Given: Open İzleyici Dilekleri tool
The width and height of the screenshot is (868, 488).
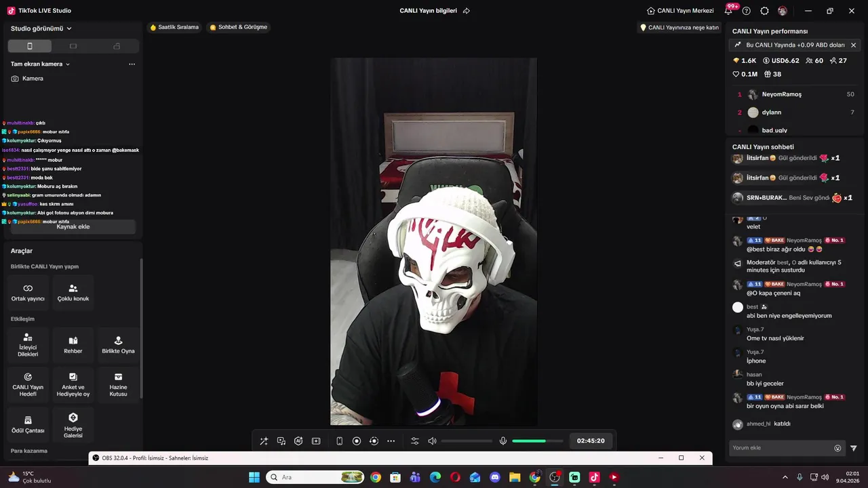Looking at the screenshot, I should [28, 346].
